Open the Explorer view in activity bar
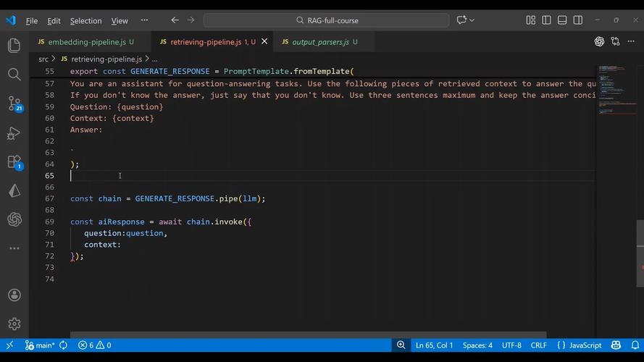Viewport: 644px width, 362px height. tap(14, 46)
